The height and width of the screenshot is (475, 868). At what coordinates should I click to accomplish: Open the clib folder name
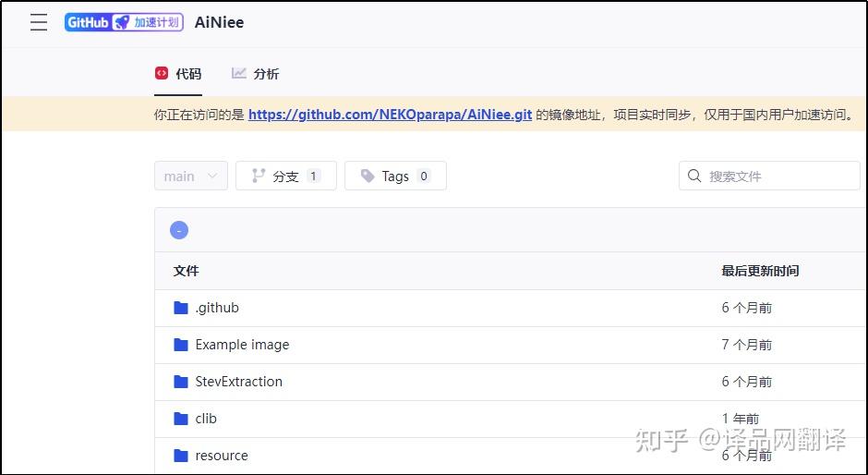pyautogui.click(x=206, y=419)
